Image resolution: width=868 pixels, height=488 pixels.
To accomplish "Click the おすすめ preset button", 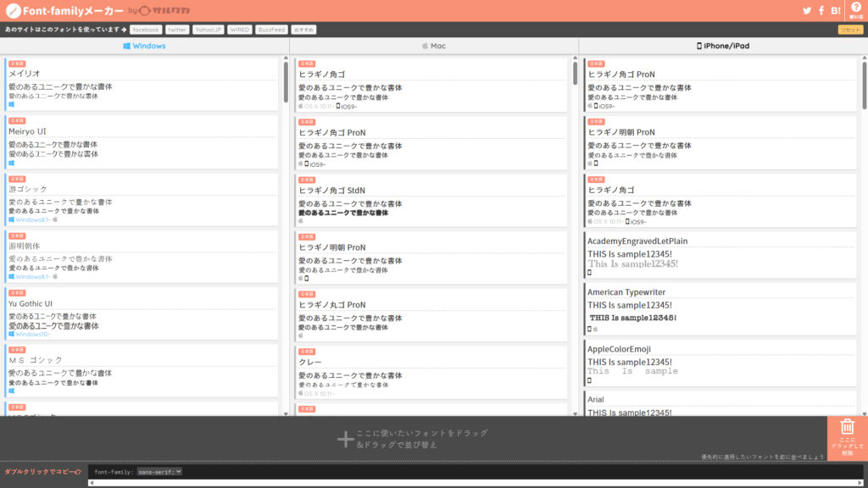I will click(303, 30).
